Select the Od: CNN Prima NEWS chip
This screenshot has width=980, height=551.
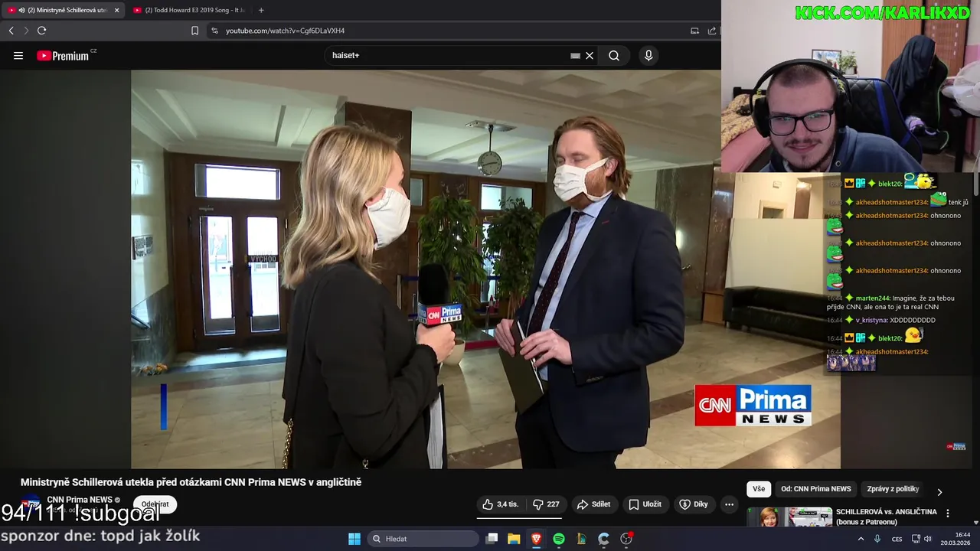pyautogui.click(x=816, y=489)
